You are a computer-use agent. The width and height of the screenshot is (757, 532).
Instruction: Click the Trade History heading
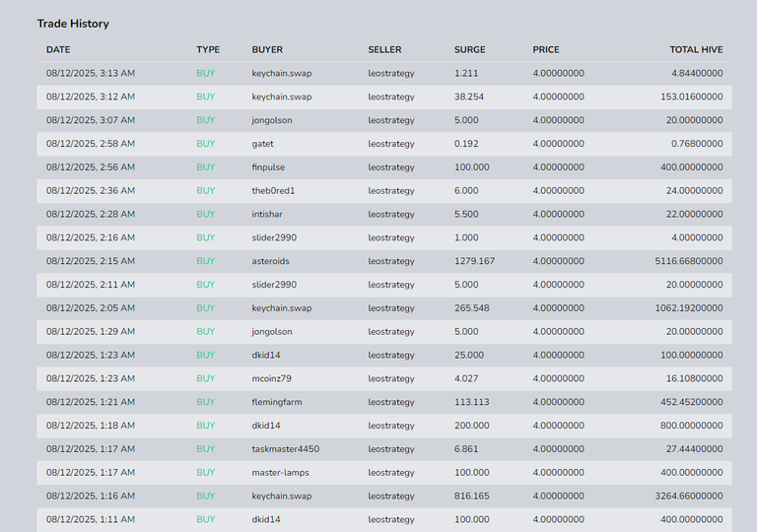pos(73,24)
